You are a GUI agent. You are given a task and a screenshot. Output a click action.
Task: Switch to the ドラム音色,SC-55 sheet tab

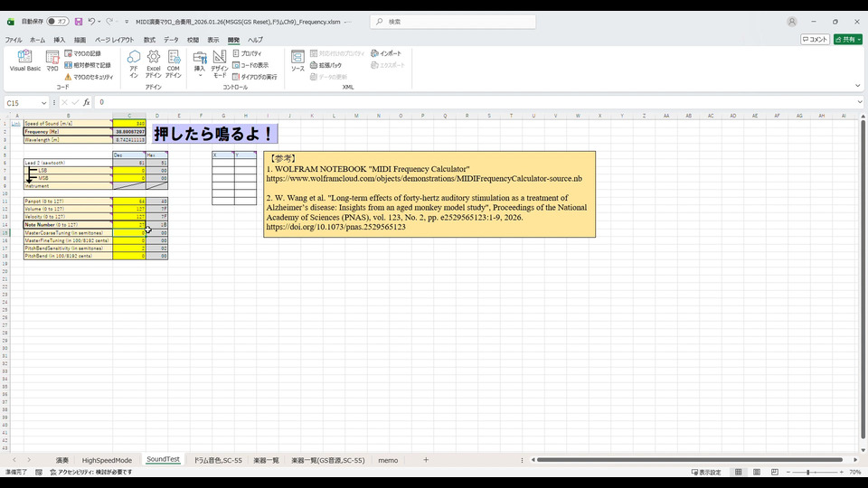(218, 460)
